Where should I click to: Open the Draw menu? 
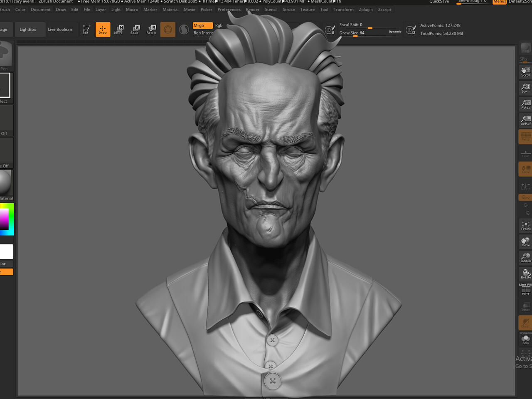click(x=61, y=10)
